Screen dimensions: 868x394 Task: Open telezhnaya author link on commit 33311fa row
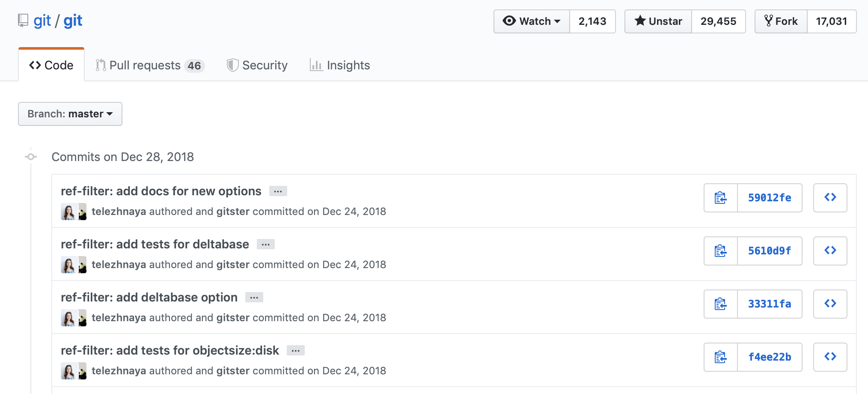(119, 318)
